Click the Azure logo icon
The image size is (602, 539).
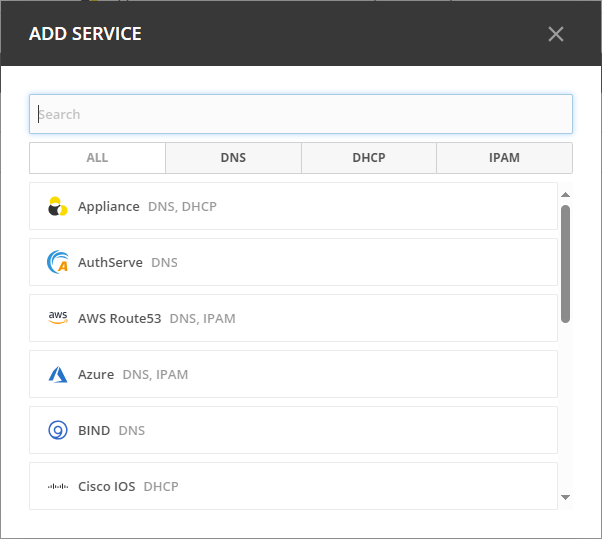(58, 375)
